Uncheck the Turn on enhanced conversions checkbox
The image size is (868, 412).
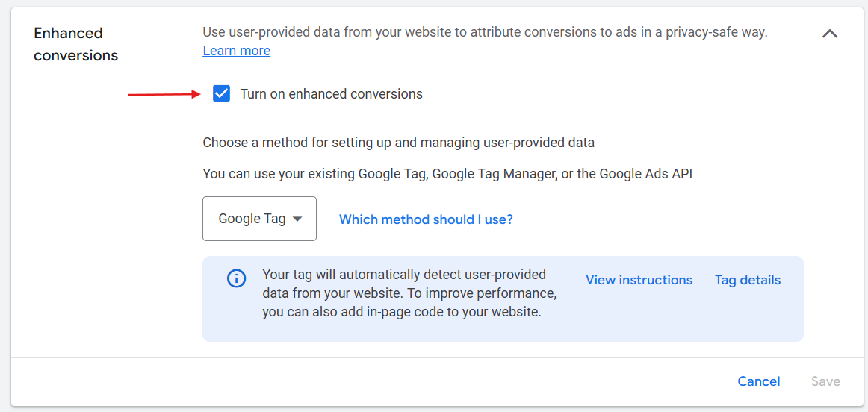click(x=221, y=94)
